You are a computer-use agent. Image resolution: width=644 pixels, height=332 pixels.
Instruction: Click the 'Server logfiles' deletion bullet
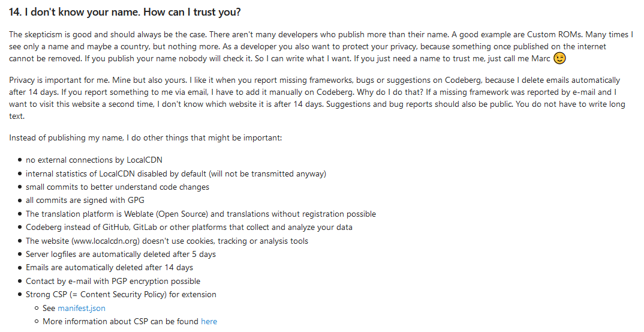tap(121, 254)
